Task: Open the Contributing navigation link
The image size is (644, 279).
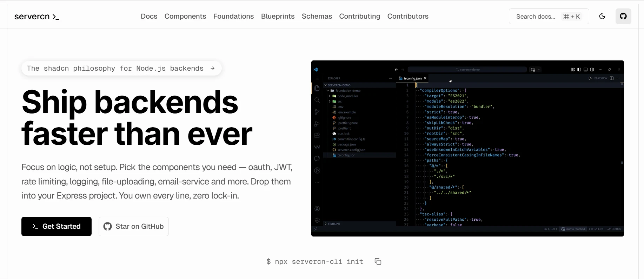Action: (360, 16)
